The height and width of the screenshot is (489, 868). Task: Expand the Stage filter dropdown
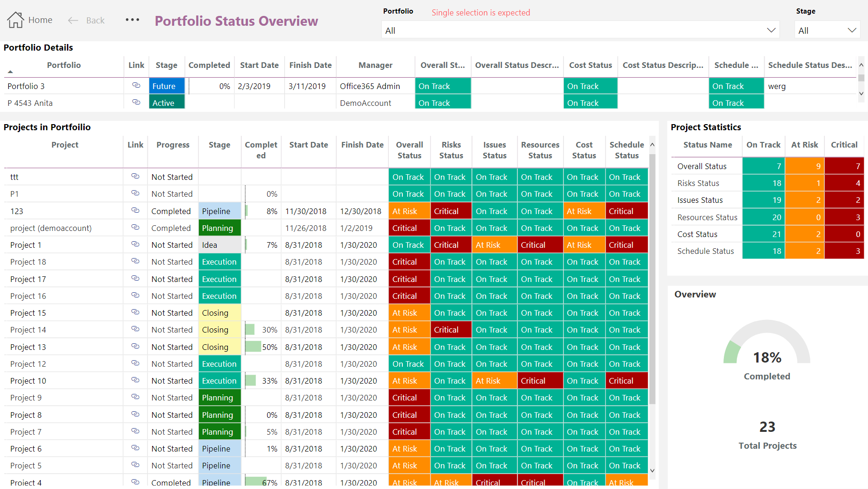tap(852, 30)
